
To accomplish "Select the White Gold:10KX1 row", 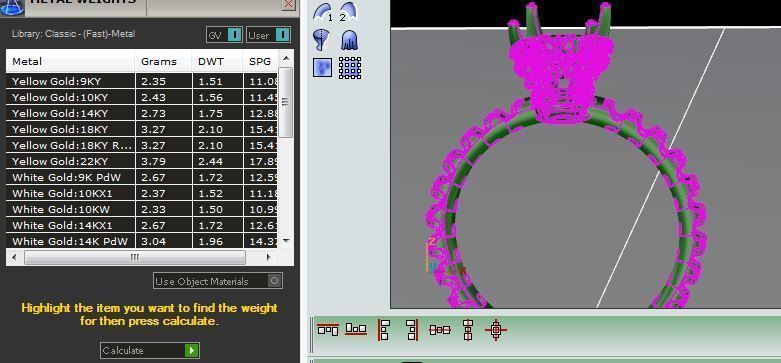I will tap(141, 193).
